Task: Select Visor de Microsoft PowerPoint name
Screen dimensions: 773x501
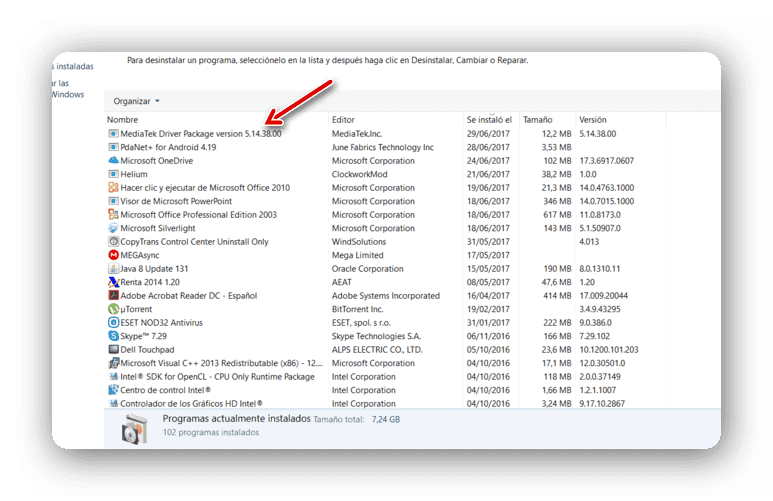Action: tap(176, 201)
